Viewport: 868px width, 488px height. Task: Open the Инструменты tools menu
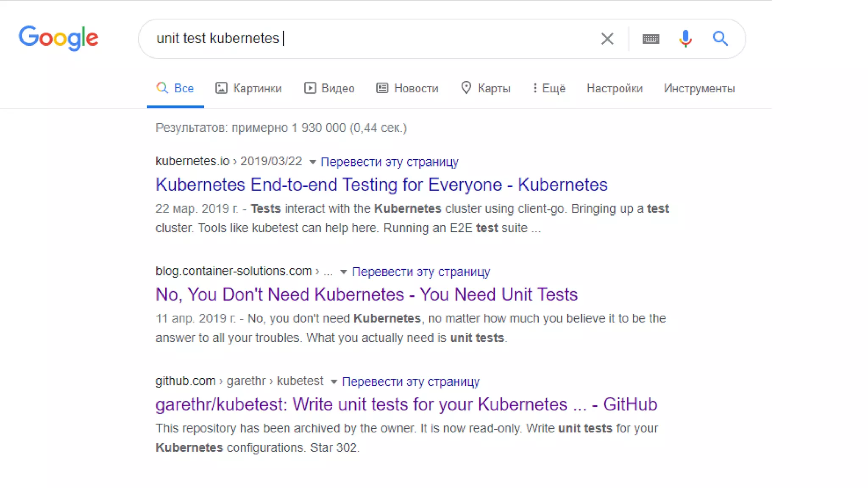[x=699, y=88]
